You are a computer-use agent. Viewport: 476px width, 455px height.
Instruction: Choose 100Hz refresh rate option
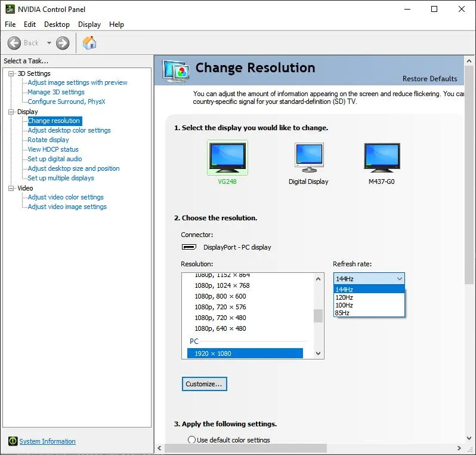369,305
